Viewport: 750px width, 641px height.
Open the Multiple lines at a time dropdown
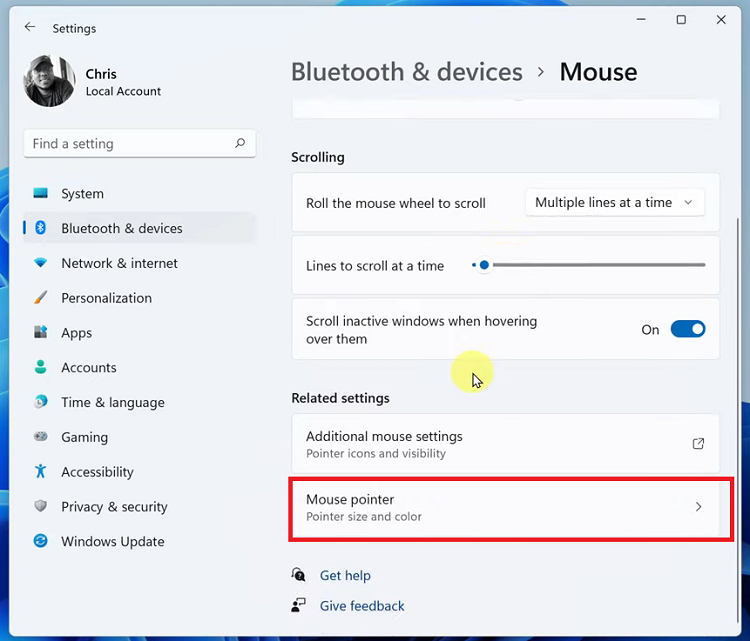(615, 202)
